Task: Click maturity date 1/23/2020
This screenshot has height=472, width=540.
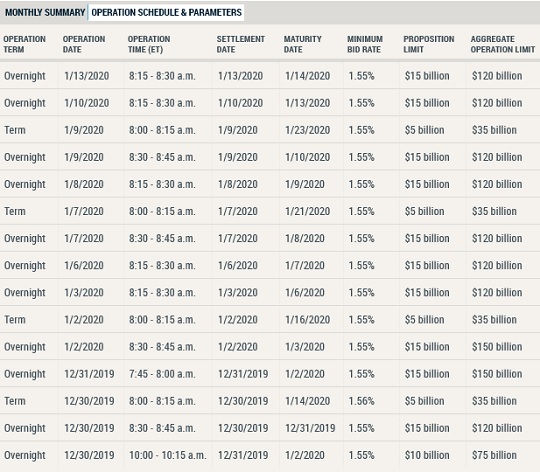Action: point(308,130)
